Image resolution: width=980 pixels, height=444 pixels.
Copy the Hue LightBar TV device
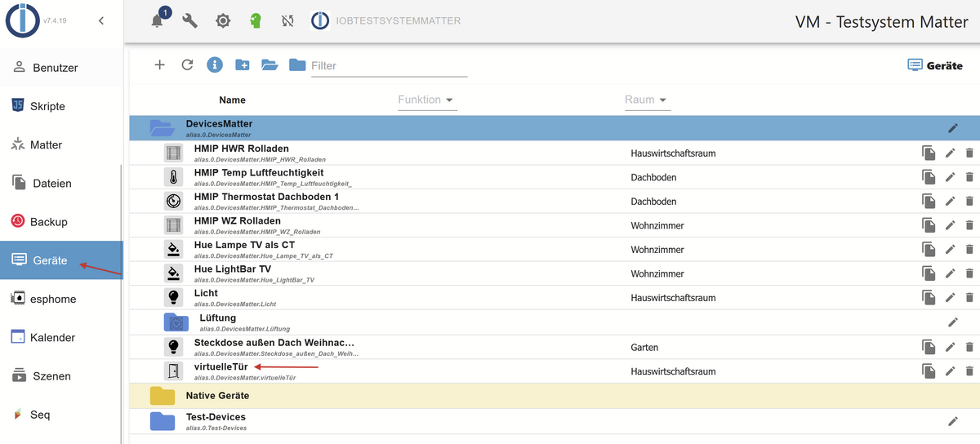929,273
